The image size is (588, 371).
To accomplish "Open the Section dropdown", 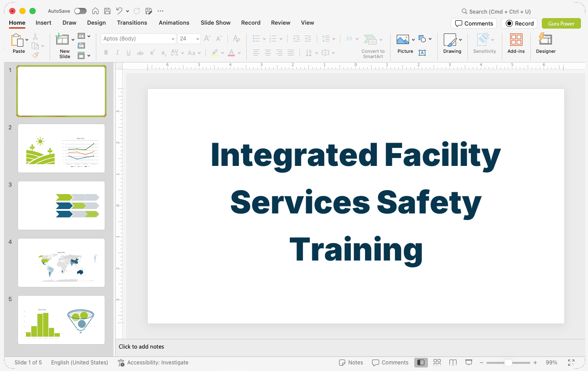I will [x=84, y=55].
